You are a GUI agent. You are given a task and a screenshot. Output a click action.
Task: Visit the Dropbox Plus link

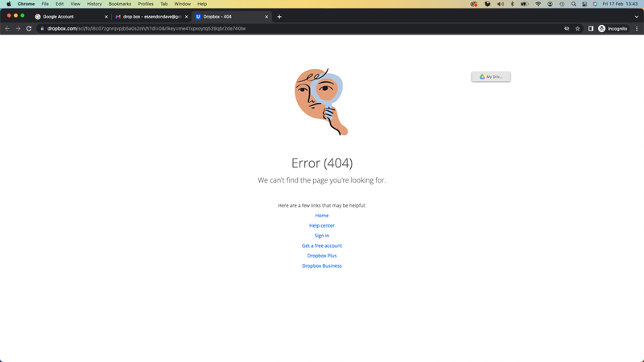coord(321,256)
